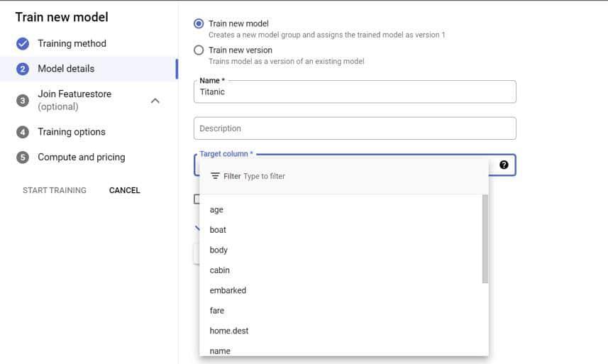Image resolution: width=608 pixels, height=364 pixels.
Task: Click the filter icon in dropdown
Action: click(215, 176)
